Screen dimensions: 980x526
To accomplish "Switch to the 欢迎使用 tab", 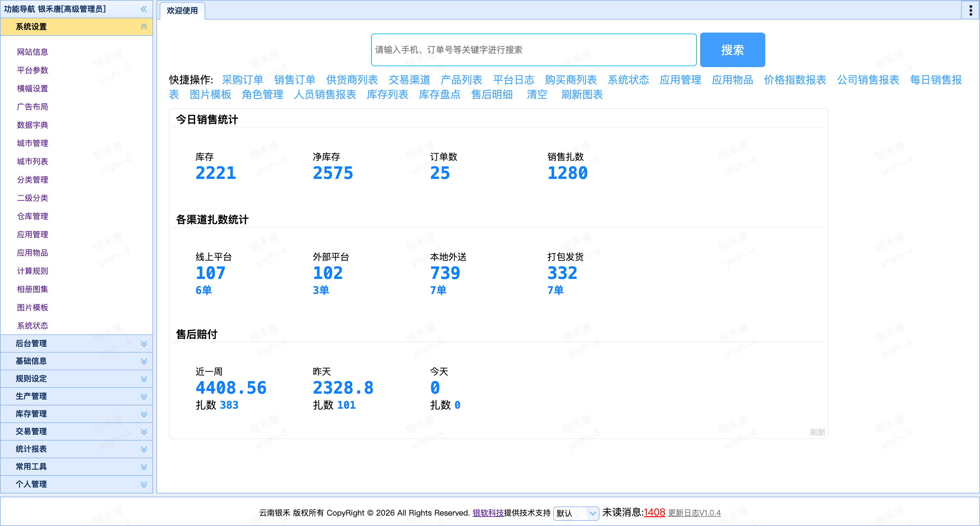I will coord(182,11).
